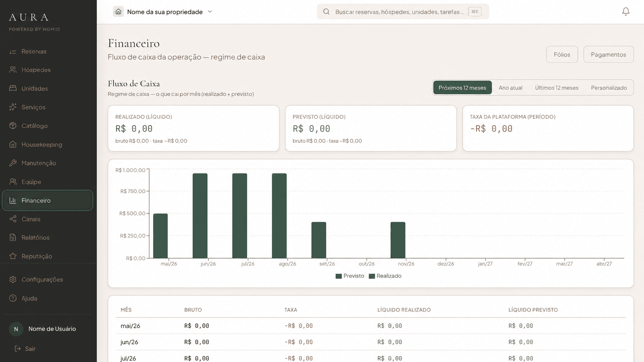Click the set/26 chart bar

[x=319, y=240]
